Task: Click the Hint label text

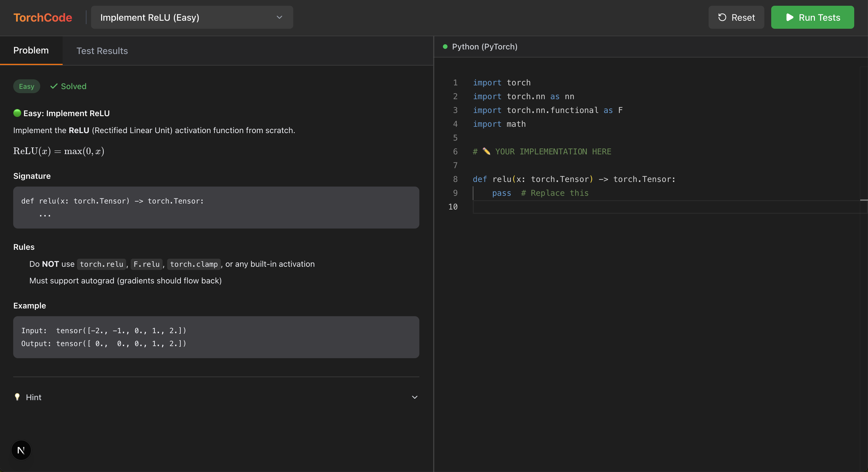Action: point(34,398)
